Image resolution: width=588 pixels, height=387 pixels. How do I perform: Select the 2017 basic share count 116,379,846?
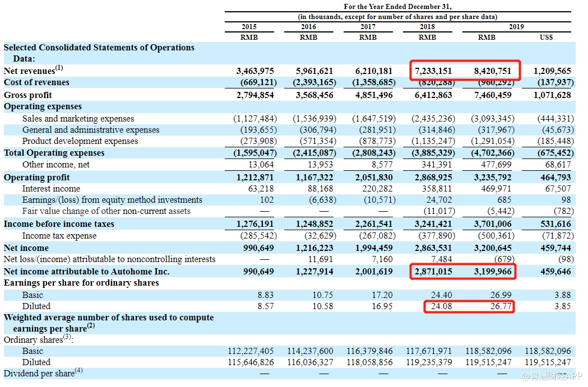pyautogui.click(x=372, y=351)
